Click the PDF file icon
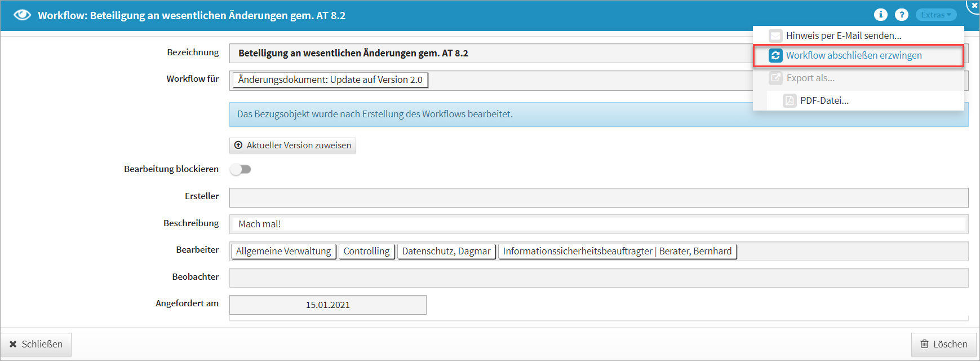 coord(790,100)
